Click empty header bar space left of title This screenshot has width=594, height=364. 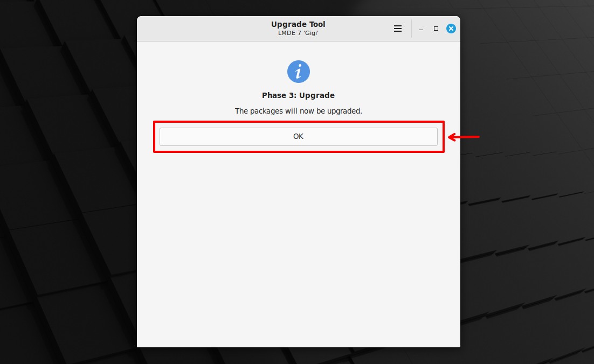click(x=204, y=29)
